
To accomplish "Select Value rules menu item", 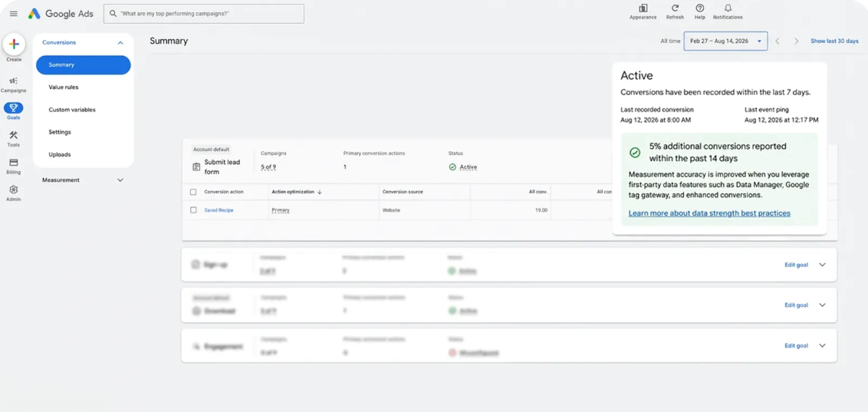I will [63, 87].
